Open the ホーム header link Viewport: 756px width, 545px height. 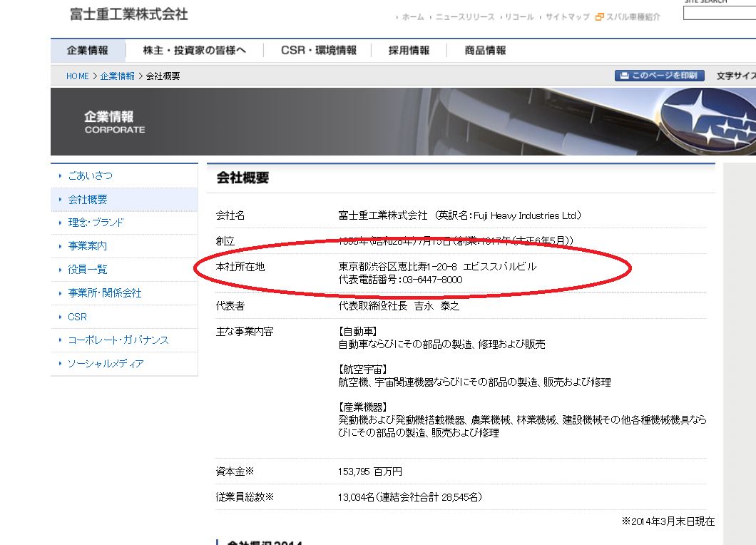click(413, 17)
